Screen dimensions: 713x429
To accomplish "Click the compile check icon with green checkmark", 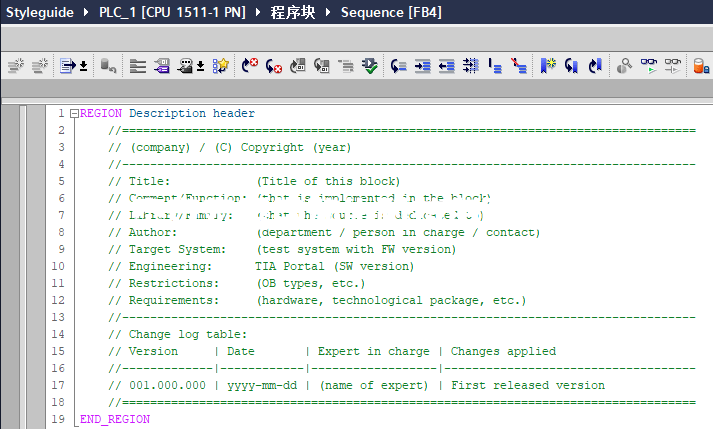I will tap(370, 66).
